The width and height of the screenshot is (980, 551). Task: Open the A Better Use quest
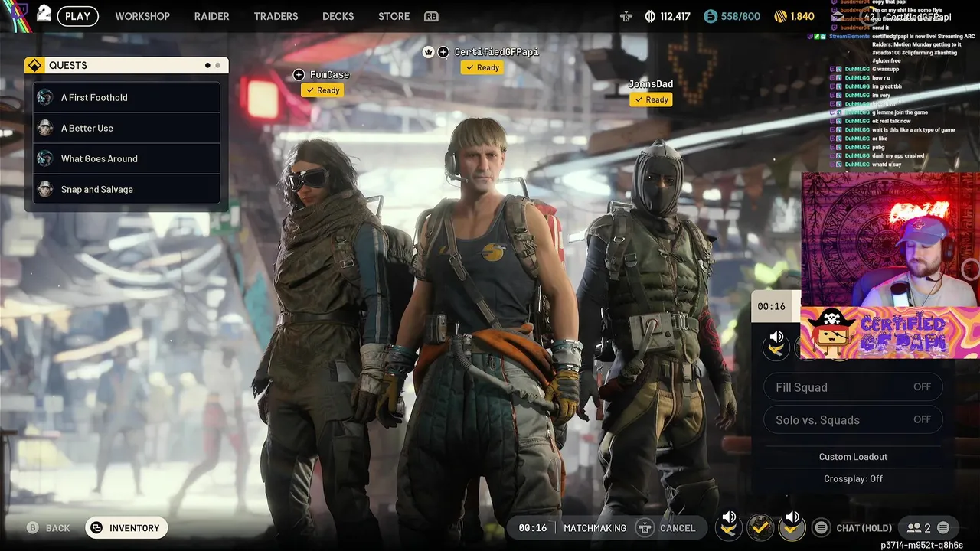(x=126, y=128)
